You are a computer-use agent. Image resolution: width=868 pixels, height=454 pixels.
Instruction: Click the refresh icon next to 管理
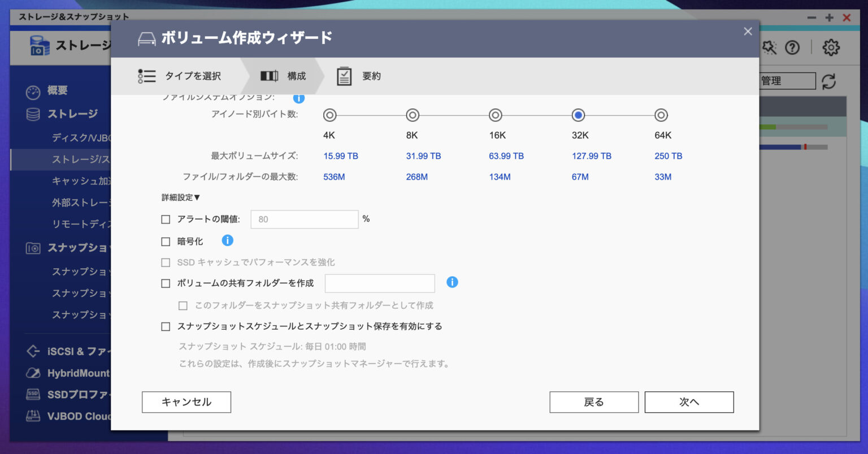click(829, 82)
